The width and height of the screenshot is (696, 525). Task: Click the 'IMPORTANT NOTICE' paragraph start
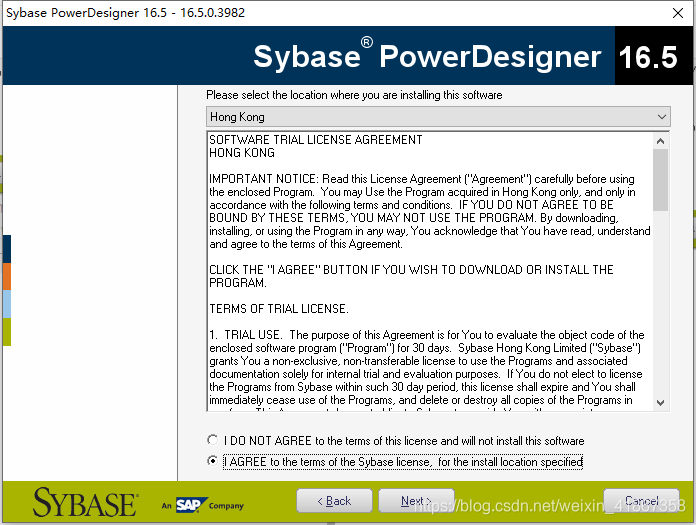pos(264,179)
